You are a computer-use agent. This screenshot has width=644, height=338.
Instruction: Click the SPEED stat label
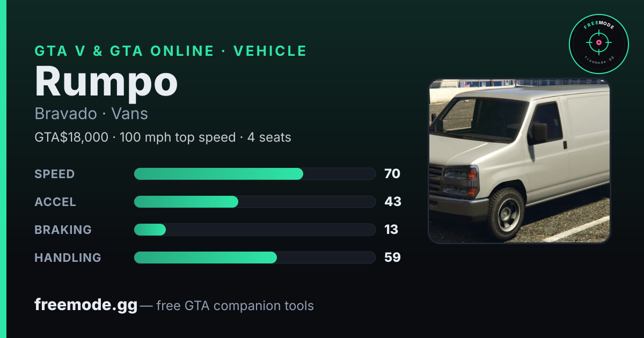(x=55, y=174)
